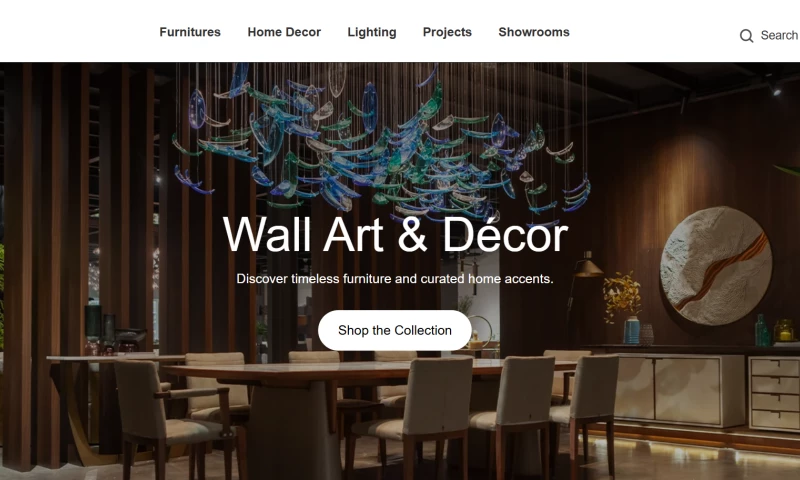Go to the Lighting section
This screenshot has width=800, height=480.
point(372,32)
